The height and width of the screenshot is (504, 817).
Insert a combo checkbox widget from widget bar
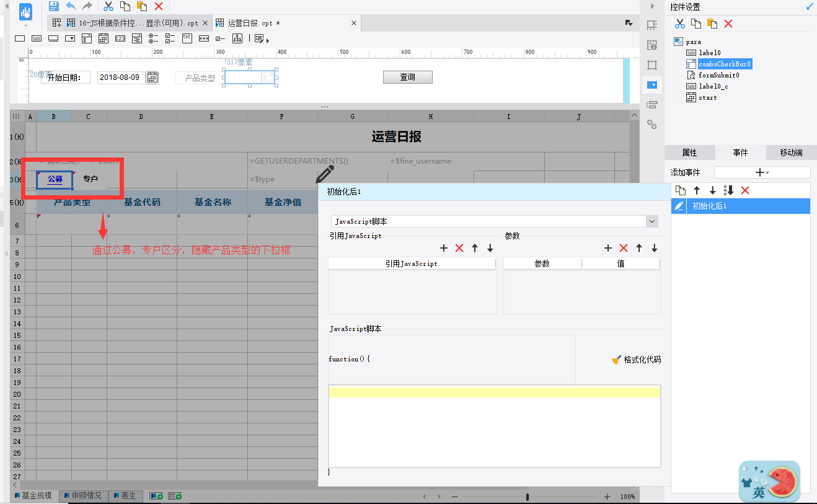coord(87,38)
